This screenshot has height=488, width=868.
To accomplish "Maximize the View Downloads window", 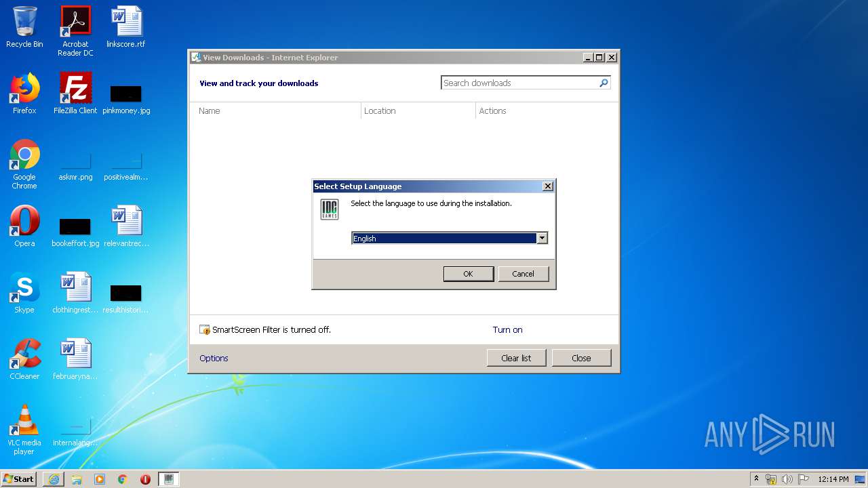I will pyautogui.click(x=599, y=58).
